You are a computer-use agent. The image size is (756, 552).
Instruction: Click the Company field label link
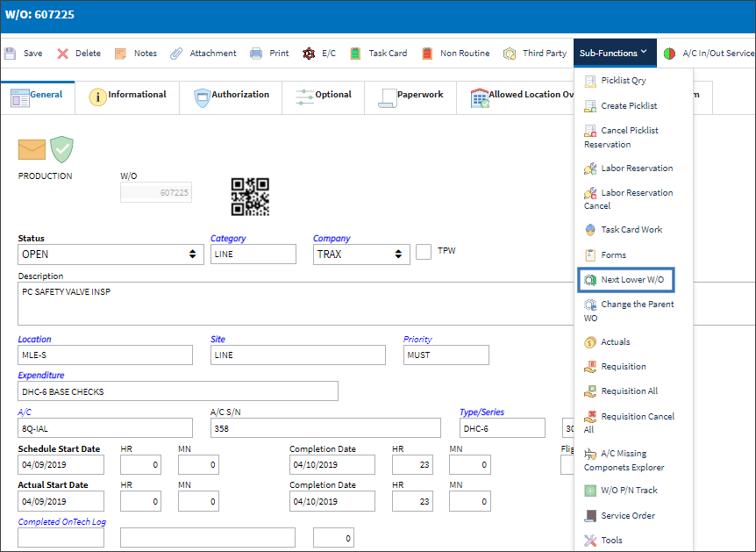[x=332, y=239]
